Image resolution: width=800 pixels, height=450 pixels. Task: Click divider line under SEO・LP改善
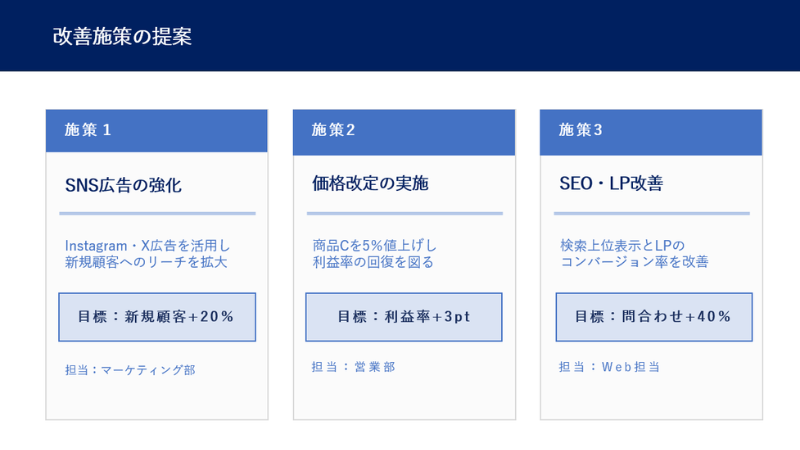[652, 213]
